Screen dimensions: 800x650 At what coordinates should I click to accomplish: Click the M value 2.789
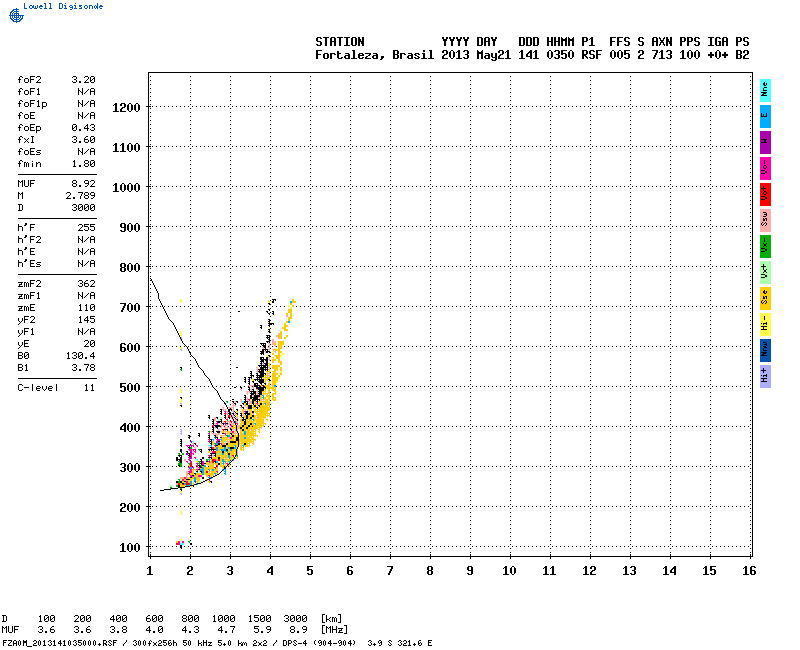pos(80,195)
